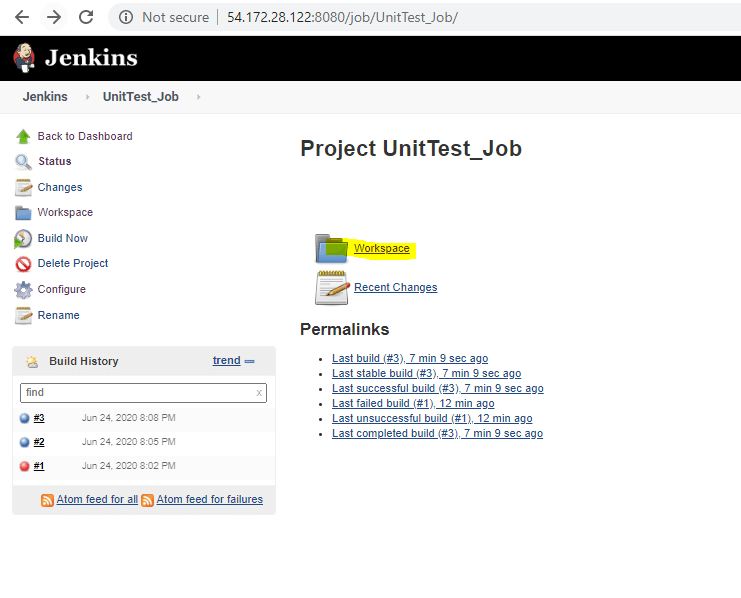The image size is (741, 598).
Task: Choose Delete Project in the sidebar
Action: pyautogui.click(x=73, y=263)
